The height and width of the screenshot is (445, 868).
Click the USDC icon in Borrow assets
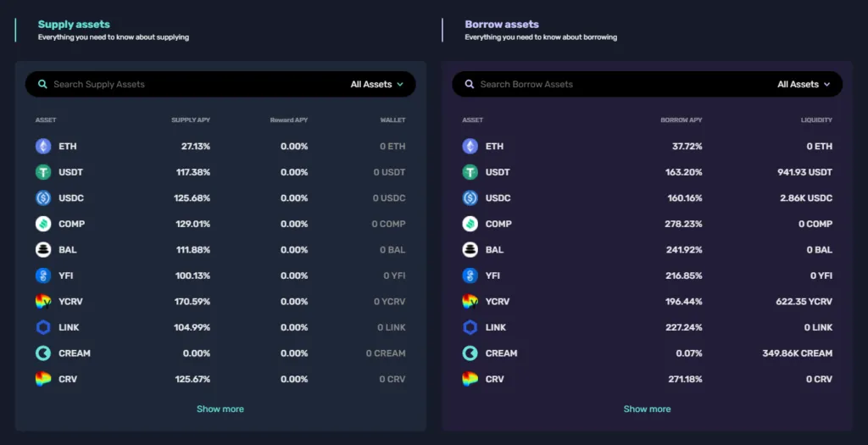[x=470, y=198]
